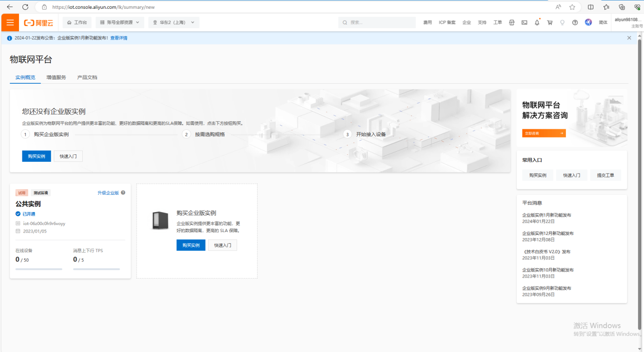
Task: Click the calendar icon beside 2023/01/05
Action: 18,231
